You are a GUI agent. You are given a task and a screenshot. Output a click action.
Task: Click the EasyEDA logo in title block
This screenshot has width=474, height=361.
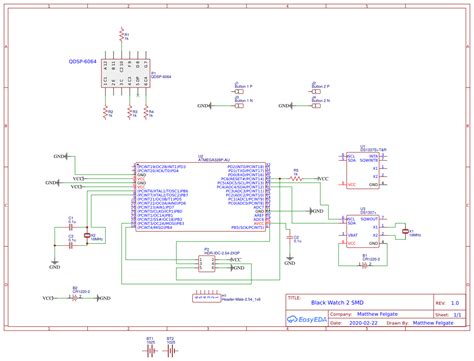(307, 319)
